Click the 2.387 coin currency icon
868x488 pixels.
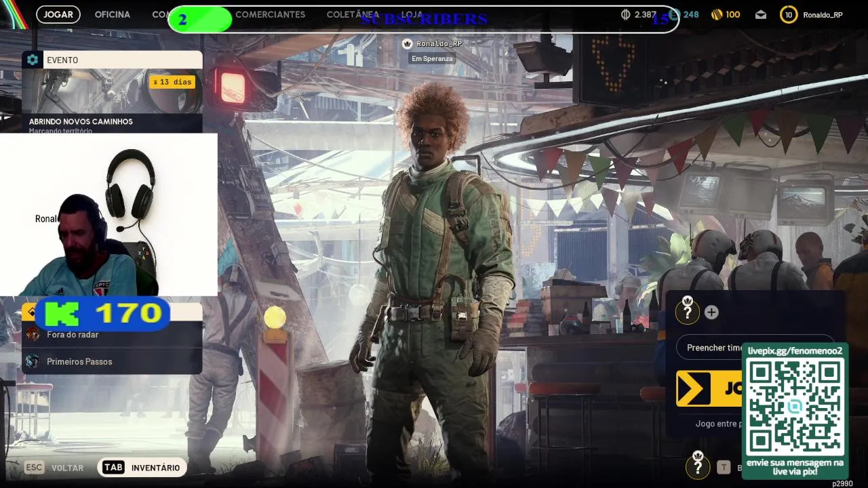625,14
